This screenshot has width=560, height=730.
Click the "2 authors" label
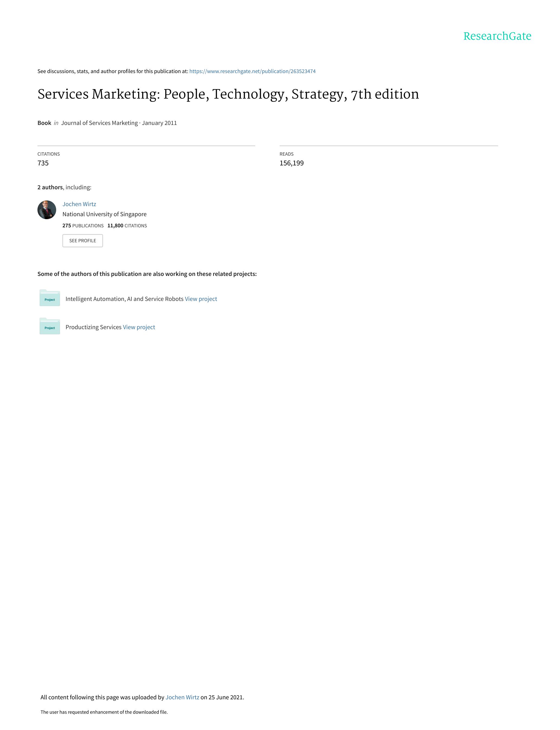pyautogui.click(x=50, y=187)
